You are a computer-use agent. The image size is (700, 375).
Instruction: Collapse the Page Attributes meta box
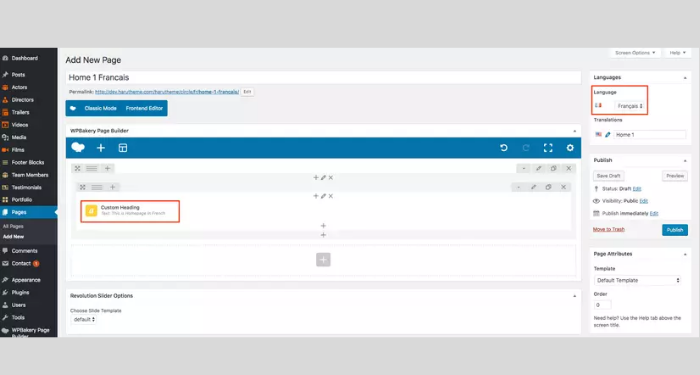pyautogui.click(x=685, y=254)
